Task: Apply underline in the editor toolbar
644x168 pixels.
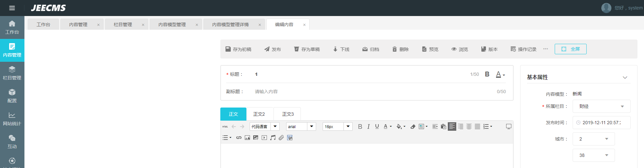Action: 377,126
